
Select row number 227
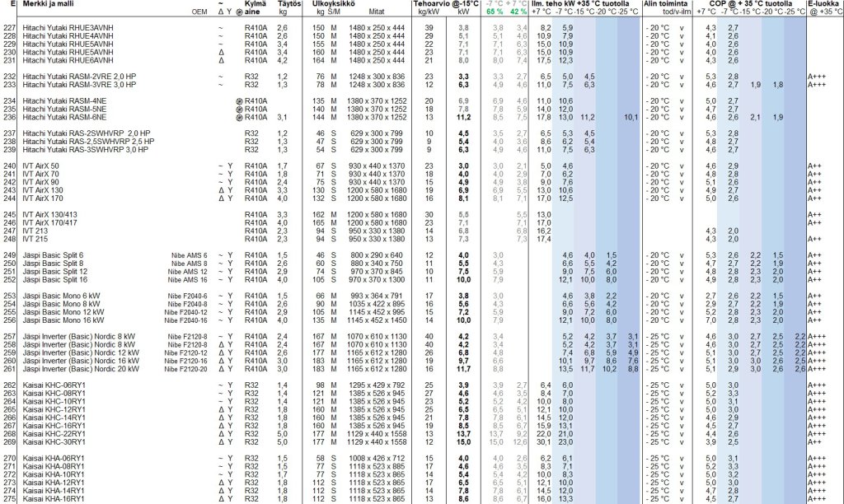[x=9, y=28]
